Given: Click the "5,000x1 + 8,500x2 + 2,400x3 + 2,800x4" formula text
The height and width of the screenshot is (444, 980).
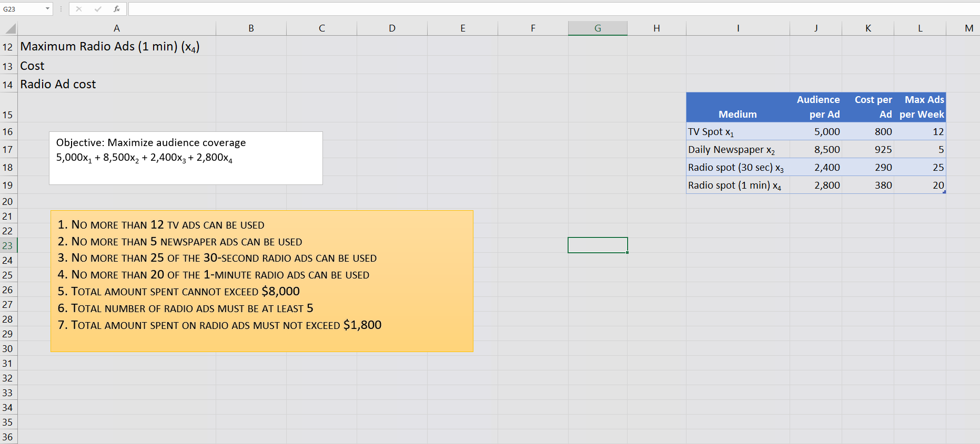Looking at the screenshot, I should (144, 158).
